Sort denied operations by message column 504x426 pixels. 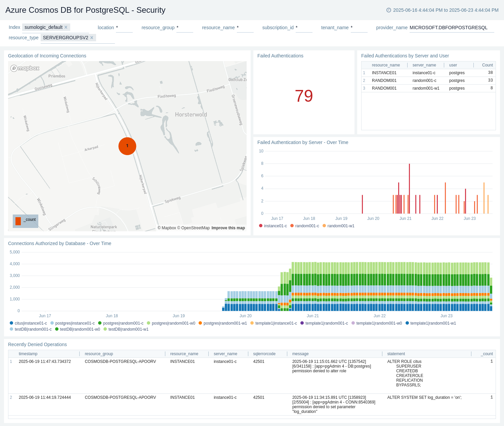click(300, 354)
